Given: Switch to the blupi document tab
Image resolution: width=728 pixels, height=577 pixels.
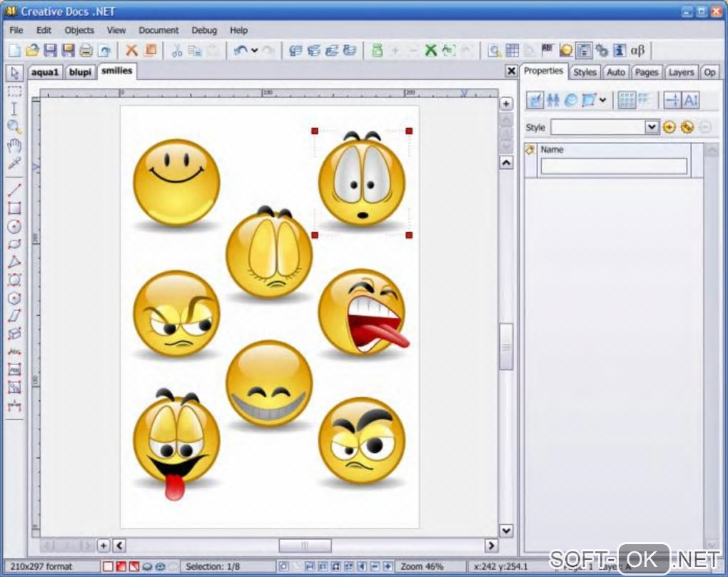Looking at the screenshot, I should coord(80,72).
